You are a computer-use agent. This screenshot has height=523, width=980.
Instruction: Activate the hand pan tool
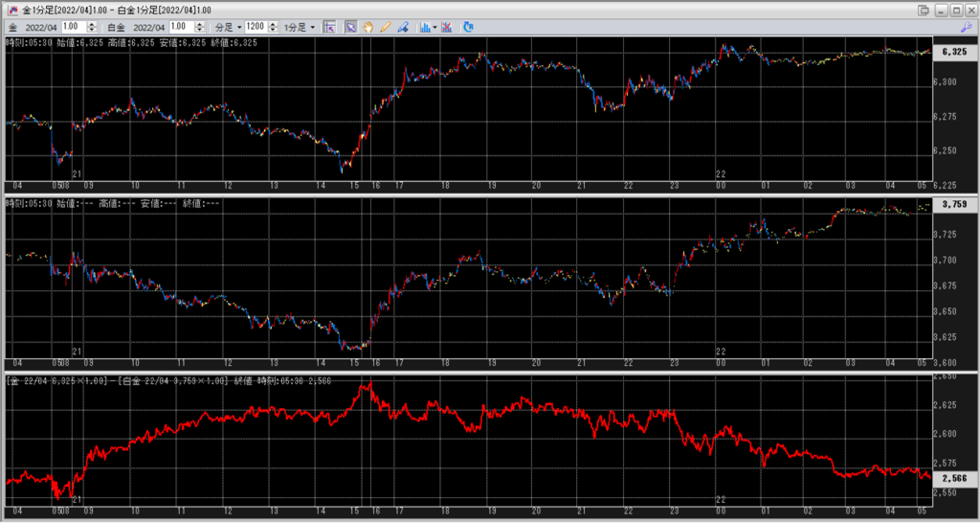tap(367, 28)
